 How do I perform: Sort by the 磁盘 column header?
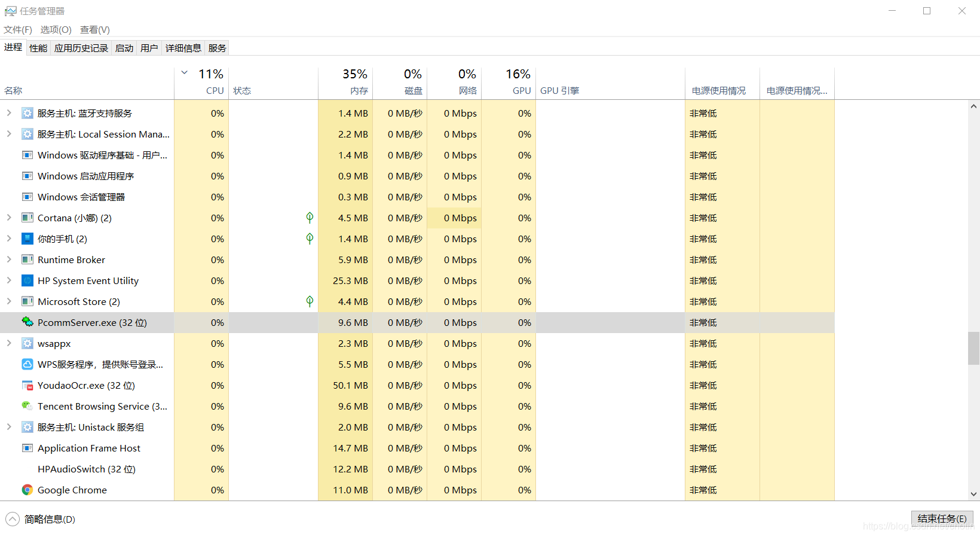pos(400,83)
